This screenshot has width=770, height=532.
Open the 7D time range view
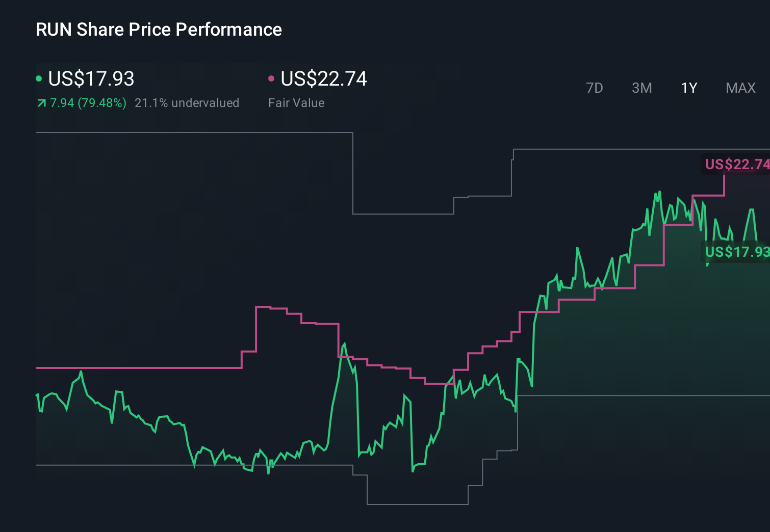[595, 88]
